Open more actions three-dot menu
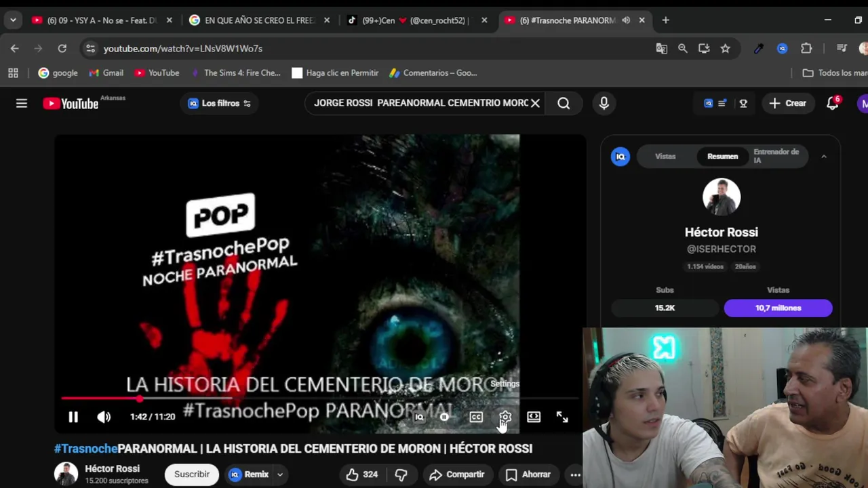The image size is (868, 488). 575,474
